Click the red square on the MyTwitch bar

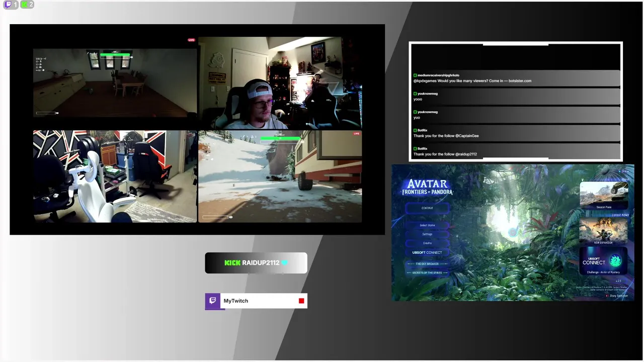click(x=301, y=301)
